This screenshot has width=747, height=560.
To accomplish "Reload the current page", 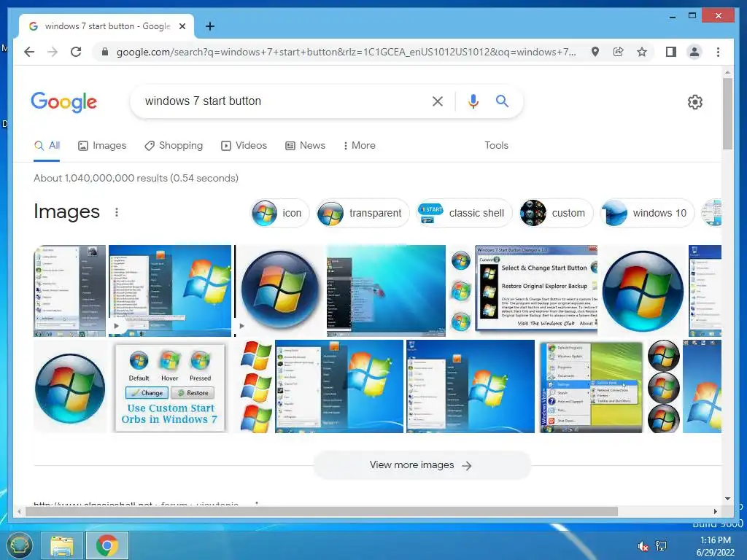I will pos(76,52).
